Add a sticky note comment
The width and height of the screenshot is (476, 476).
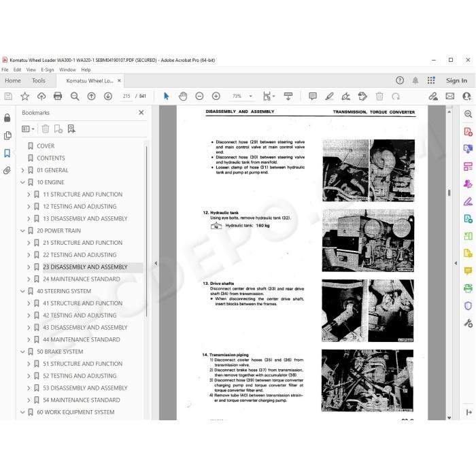point(313,97)
